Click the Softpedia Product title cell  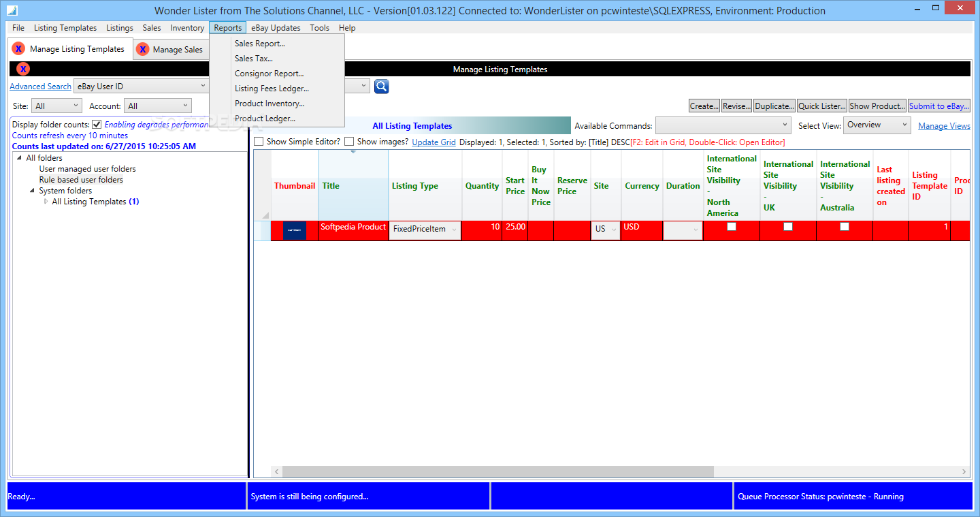pyautogui.click(x=353, y=230)
